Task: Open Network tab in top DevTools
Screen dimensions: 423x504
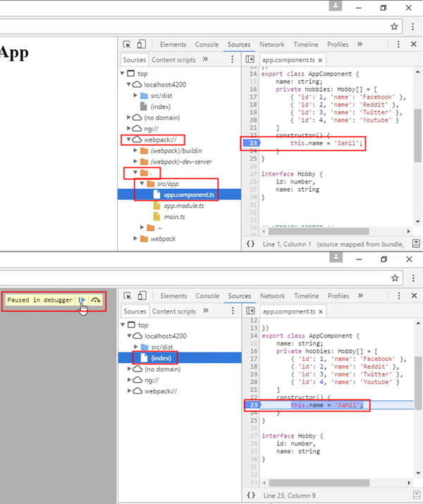Action: coord(272,44)
